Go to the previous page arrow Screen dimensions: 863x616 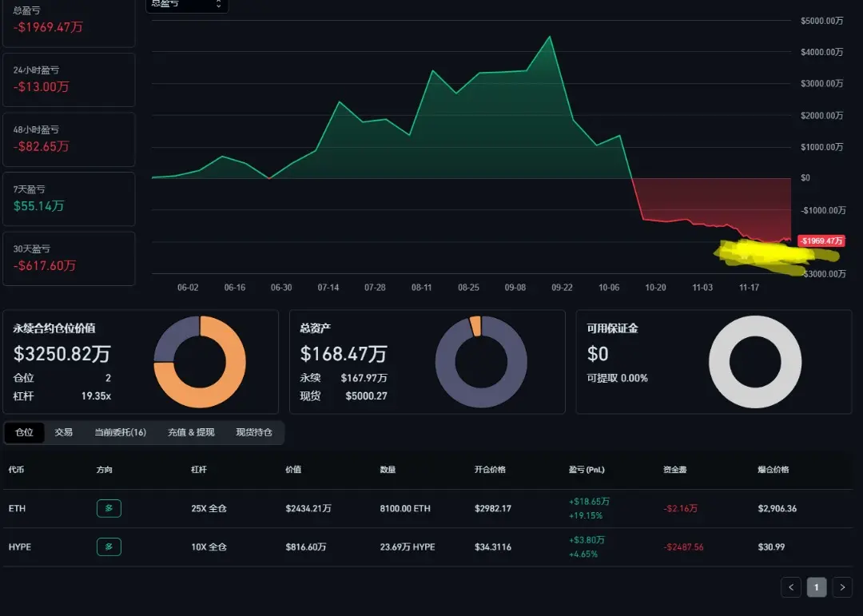[791, 587]
